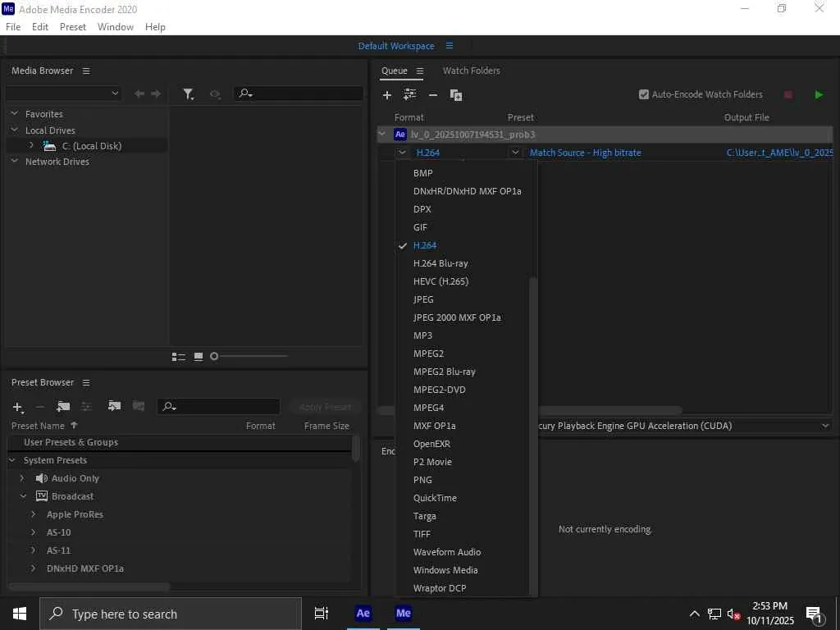Toggle Auto-Encode Watch Folders checkbox
The width and height of the screenshot is (840, 630).
click(644, 95)
